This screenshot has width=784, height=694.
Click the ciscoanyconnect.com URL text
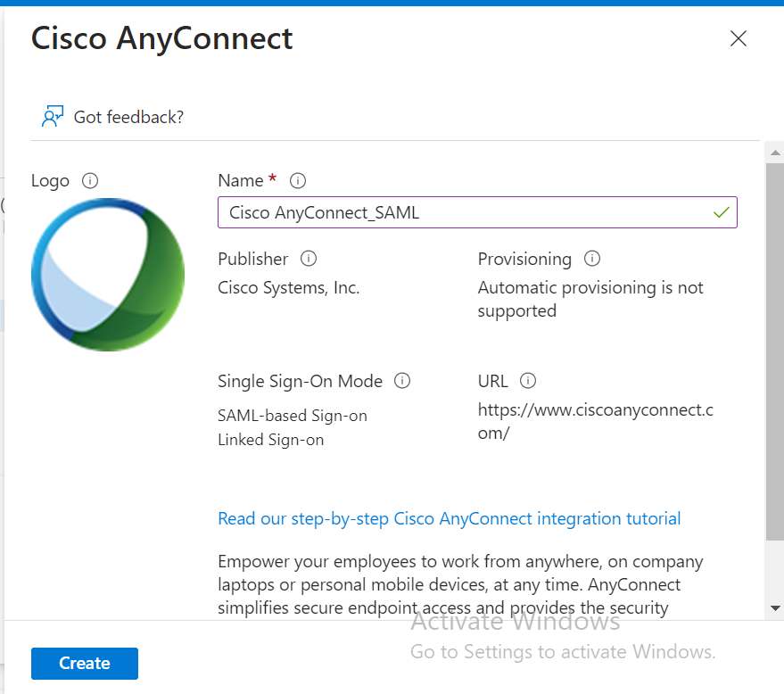coord(595,422)
